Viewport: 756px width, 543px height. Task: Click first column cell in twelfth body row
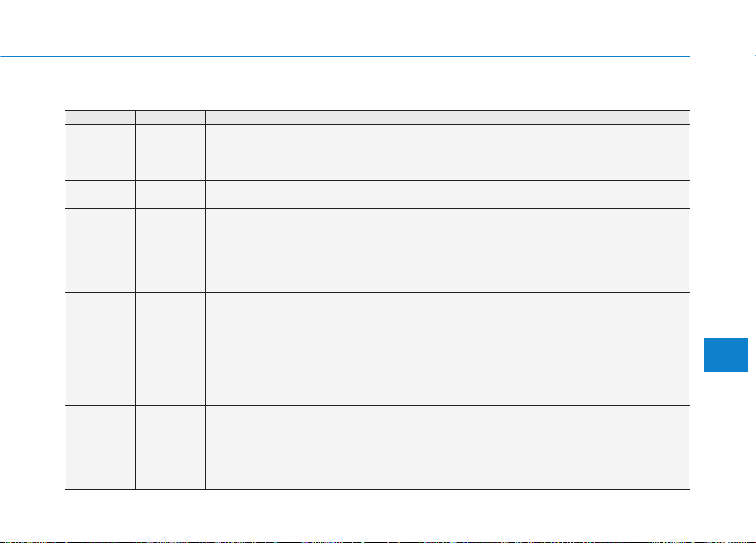(x=100, y=447)
